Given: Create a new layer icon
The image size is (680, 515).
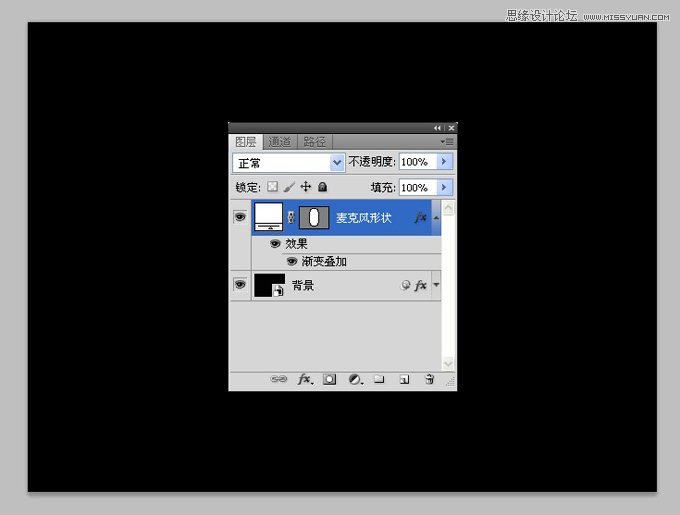Looking at the screenshot, I should coord(404,380).
